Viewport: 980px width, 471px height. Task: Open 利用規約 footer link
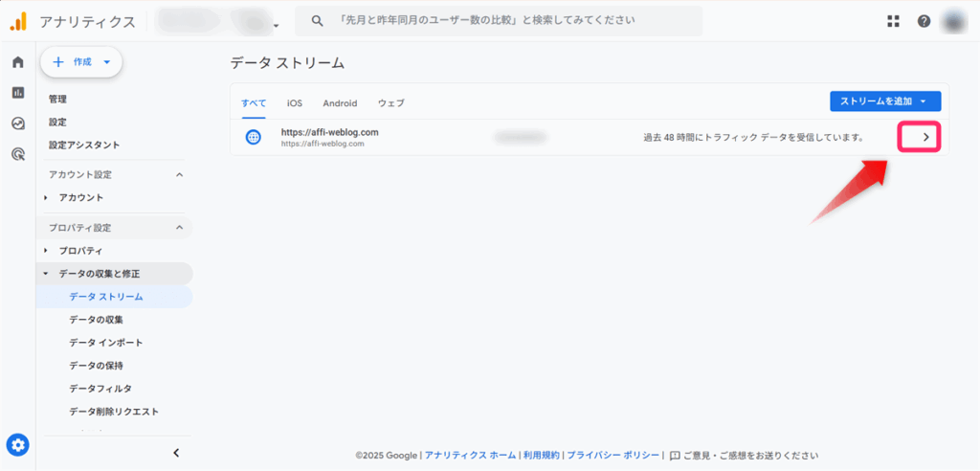(x=542, y=456)
